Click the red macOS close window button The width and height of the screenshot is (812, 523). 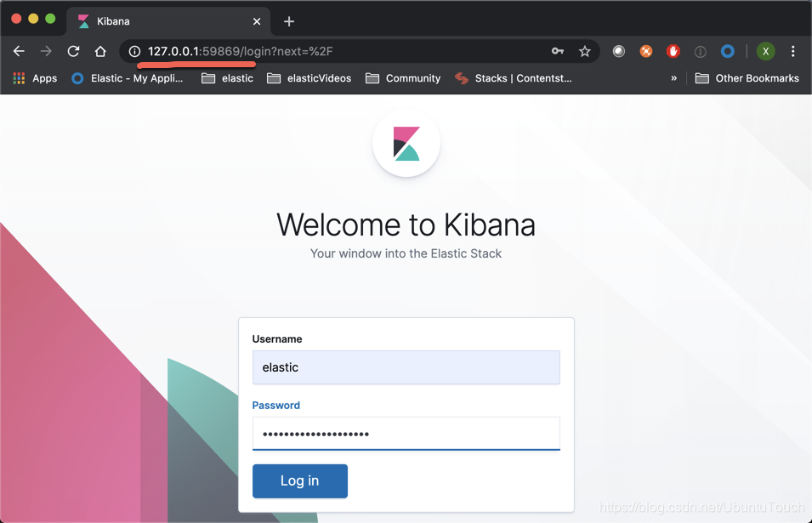pos(16,19)
